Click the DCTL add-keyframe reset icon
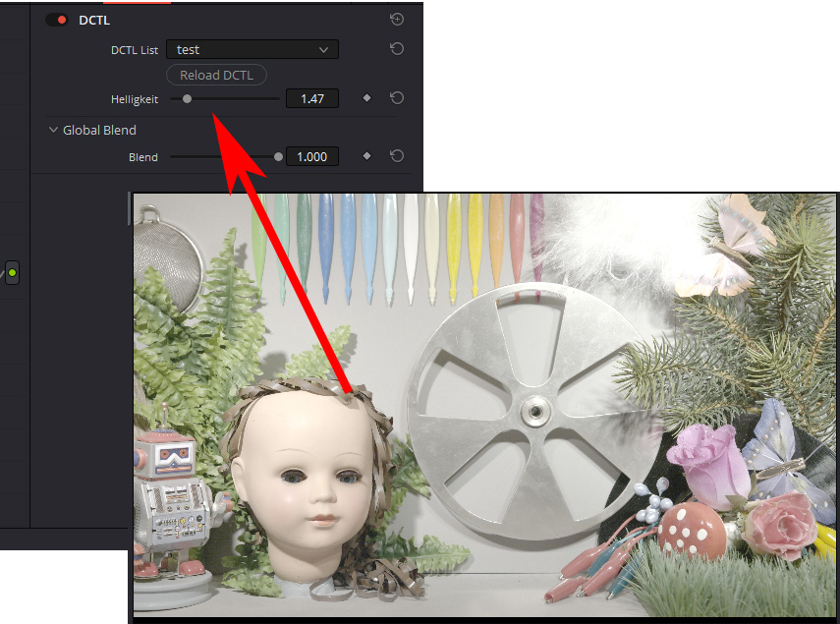This screenshot has height=624, width=840. (397, 20)
